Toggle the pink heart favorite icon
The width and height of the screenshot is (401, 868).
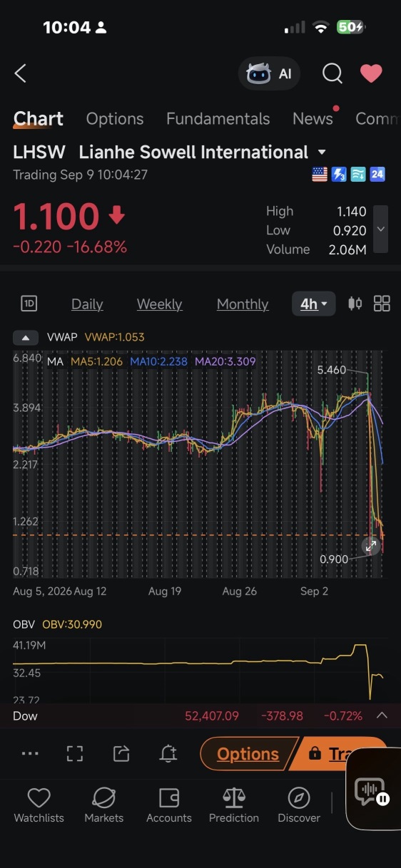(371, 73)
